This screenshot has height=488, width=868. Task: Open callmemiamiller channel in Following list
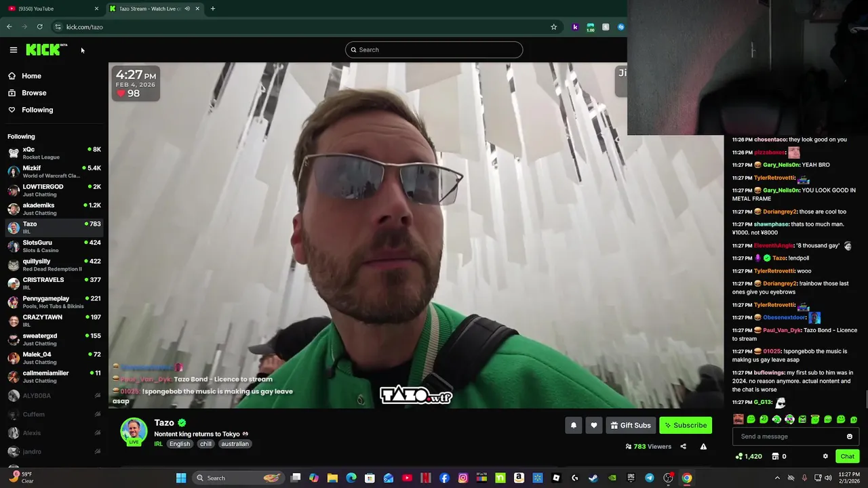(x=54, y=377)
